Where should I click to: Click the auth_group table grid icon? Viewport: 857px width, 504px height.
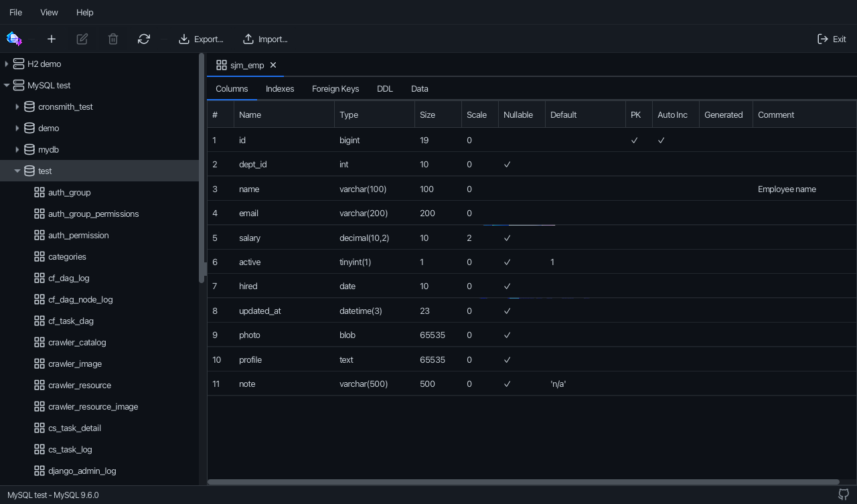(40, 192)
